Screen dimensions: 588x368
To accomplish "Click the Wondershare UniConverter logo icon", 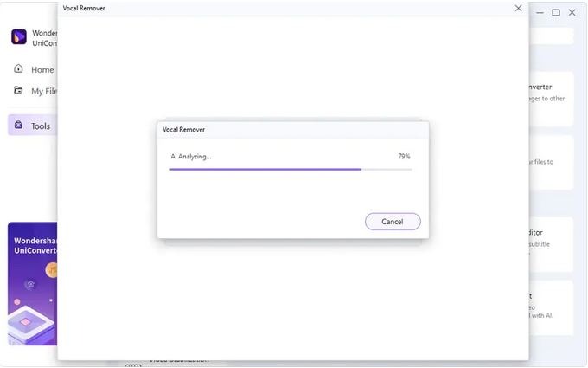I will click(x=19, y=36).
